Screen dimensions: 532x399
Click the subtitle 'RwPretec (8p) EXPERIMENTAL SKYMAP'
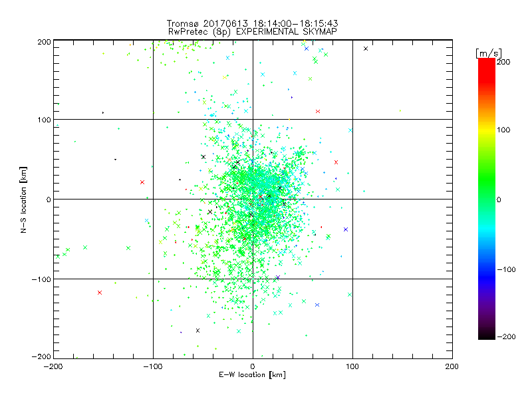coord(253,31)
